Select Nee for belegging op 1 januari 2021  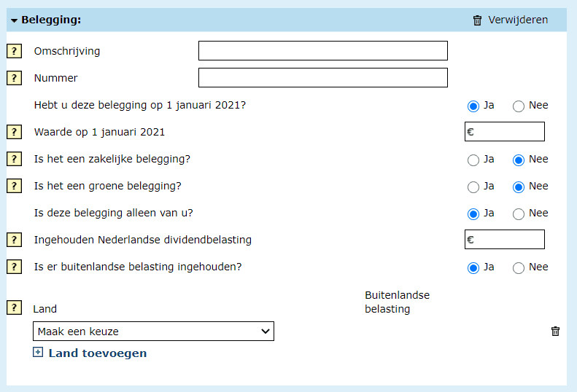click(519, 106)
